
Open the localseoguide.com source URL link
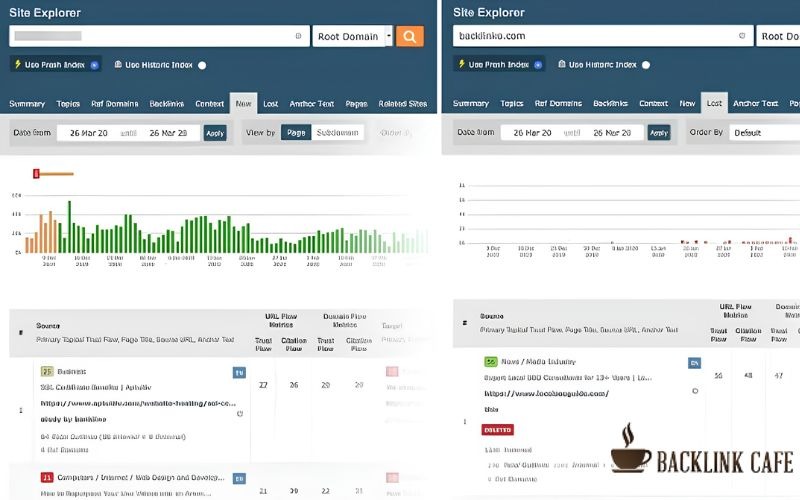546,393
